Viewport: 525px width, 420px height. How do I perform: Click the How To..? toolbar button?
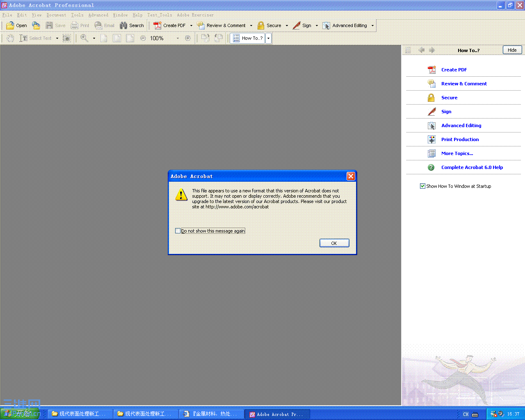coord(248,38)
